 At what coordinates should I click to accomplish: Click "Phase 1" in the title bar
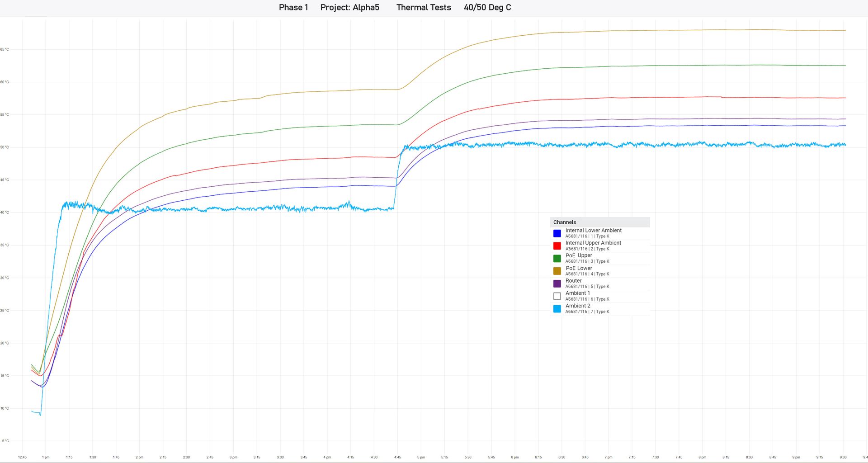[293, 7]
